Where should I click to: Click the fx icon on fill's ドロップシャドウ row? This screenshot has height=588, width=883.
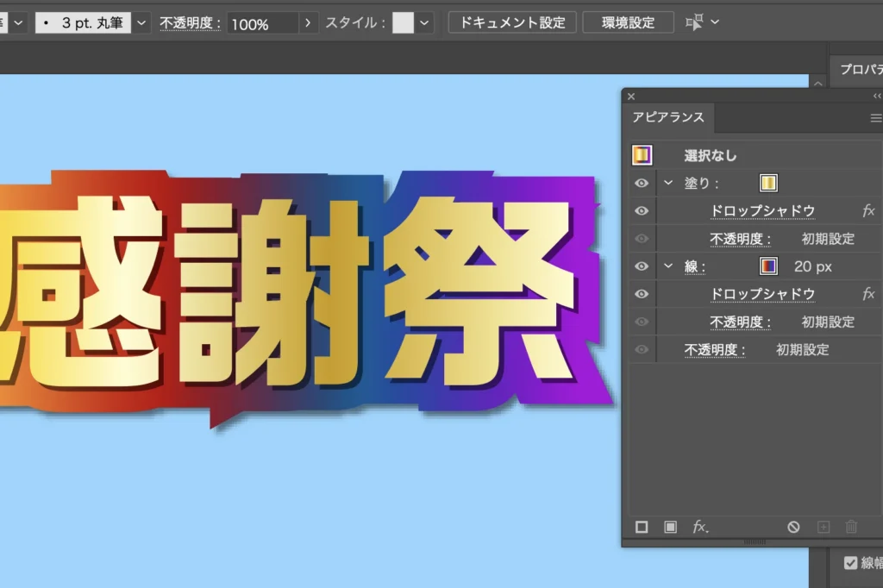point(868,210)
